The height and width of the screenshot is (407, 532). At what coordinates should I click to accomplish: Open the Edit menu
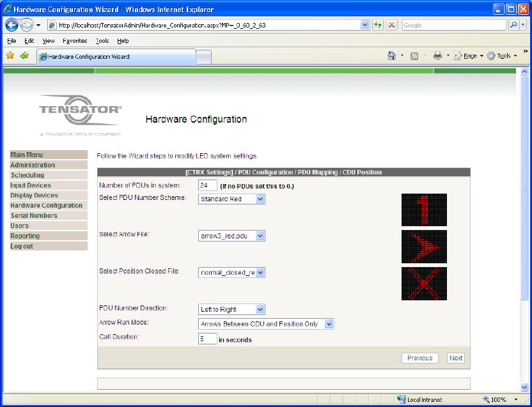[29, 41]
